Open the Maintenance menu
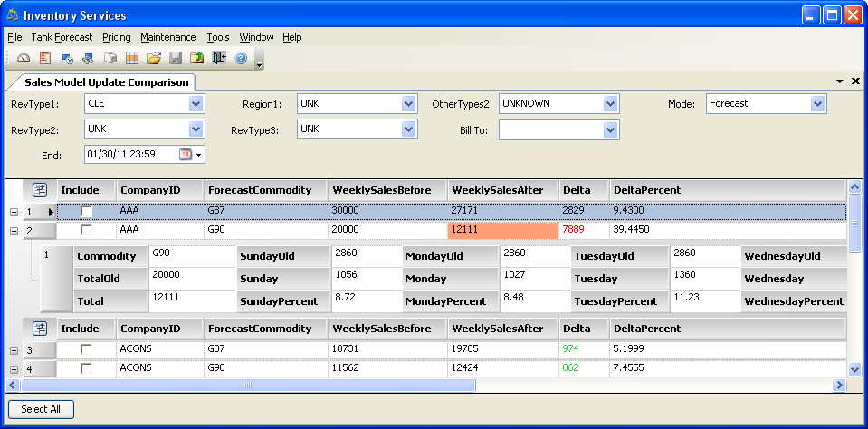 coord(167,37)
